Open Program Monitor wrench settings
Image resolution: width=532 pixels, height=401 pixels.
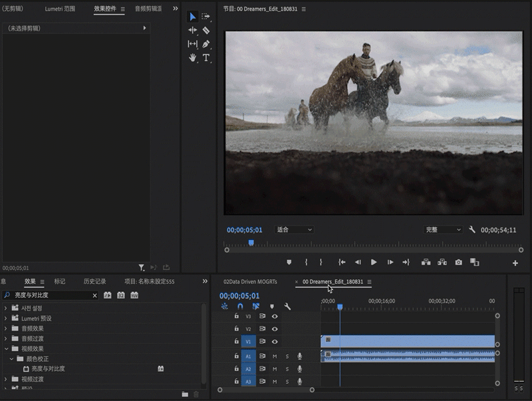tap(472, 229)
